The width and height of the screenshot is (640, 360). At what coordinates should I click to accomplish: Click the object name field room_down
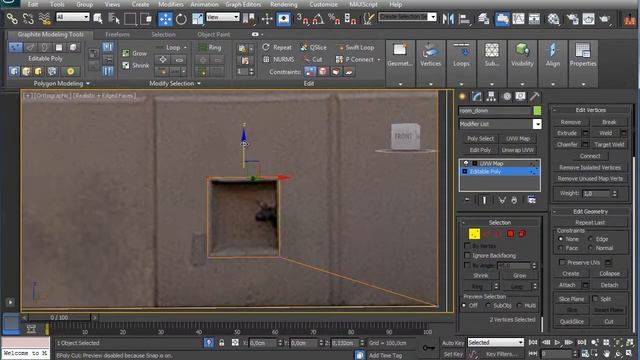coord(495,111)
